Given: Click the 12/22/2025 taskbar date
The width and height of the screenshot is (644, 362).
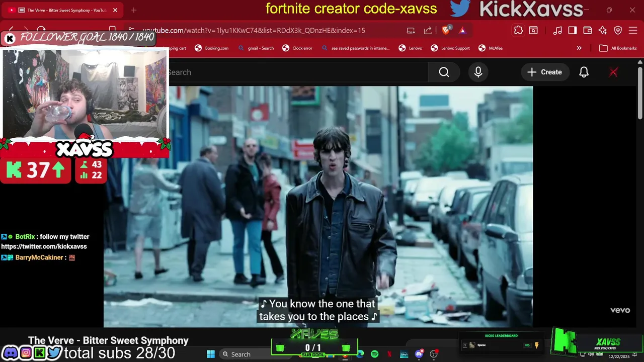Looking at the screenshot, I should [619, 356].
